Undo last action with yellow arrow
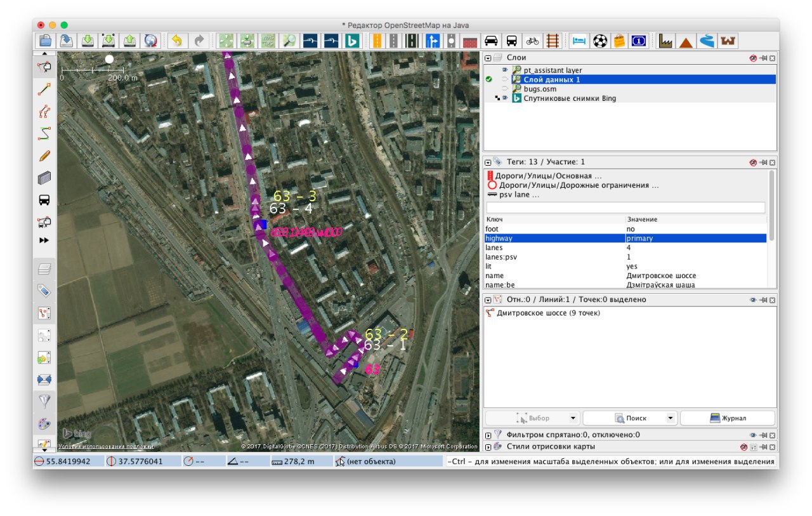Viewport: 812px width, 516px height. point(177,41)
